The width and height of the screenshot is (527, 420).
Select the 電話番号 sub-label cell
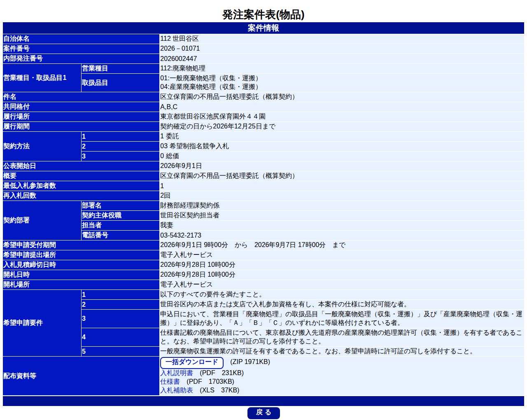tap(120, 235)
